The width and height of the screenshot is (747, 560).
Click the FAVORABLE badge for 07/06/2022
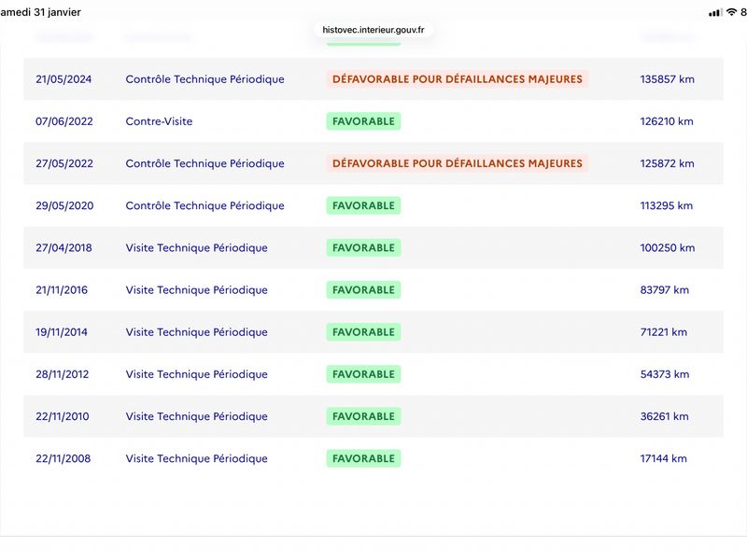tap(363, 121)
